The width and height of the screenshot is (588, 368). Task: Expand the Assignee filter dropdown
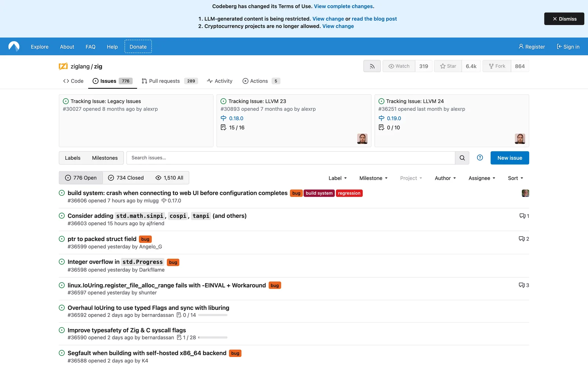(482, 178)
